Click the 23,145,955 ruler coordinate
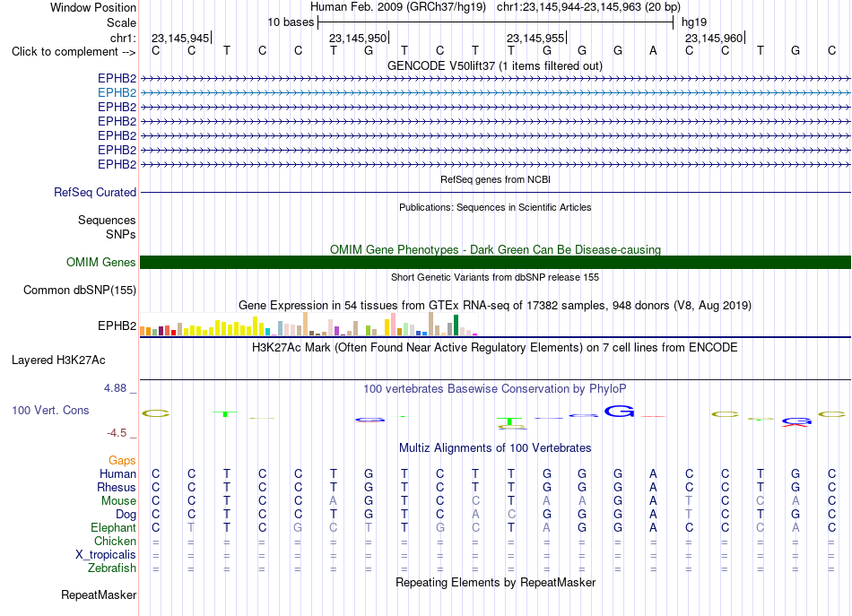 535,38
